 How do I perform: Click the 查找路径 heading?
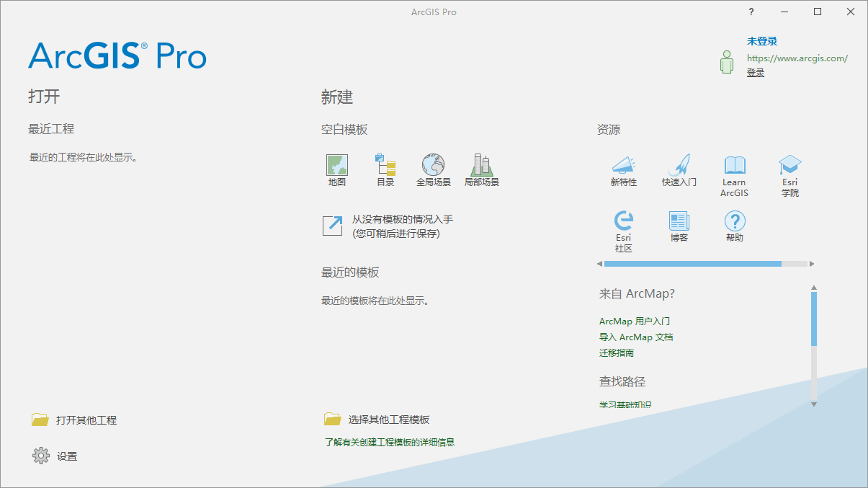(622, 381)
